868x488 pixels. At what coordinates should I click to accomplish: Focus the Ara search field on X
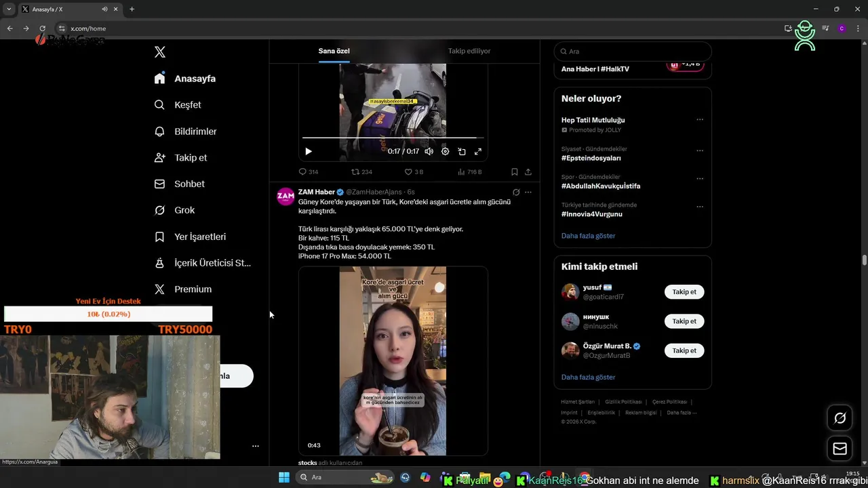[633, 52]
